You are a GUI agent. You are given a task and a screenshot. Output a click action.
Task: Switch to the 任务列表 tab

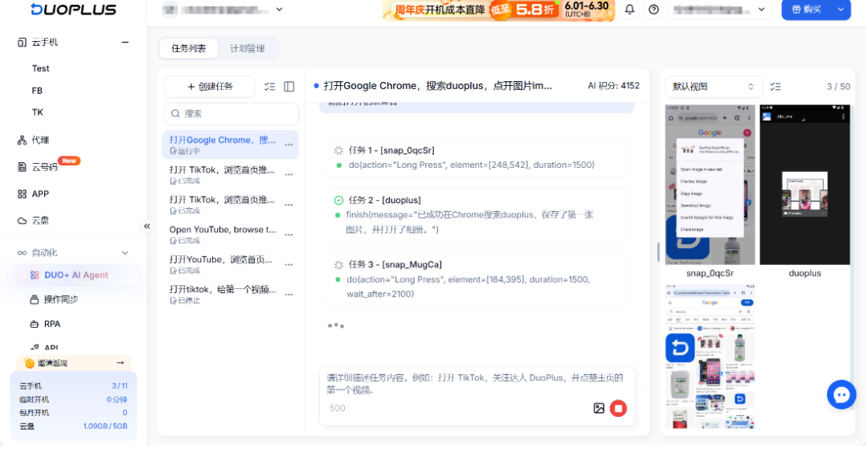click(189, 49)
